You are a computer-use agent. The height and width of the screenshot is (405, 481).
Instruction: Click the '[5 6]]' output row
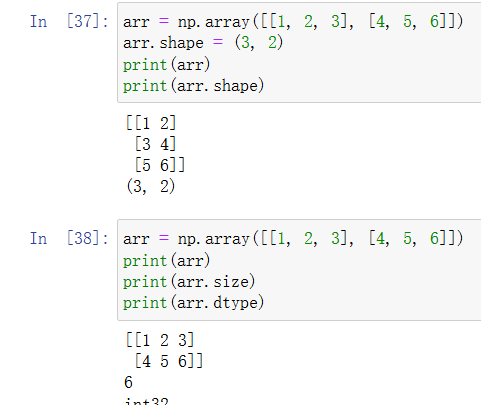tap(160, 165)
